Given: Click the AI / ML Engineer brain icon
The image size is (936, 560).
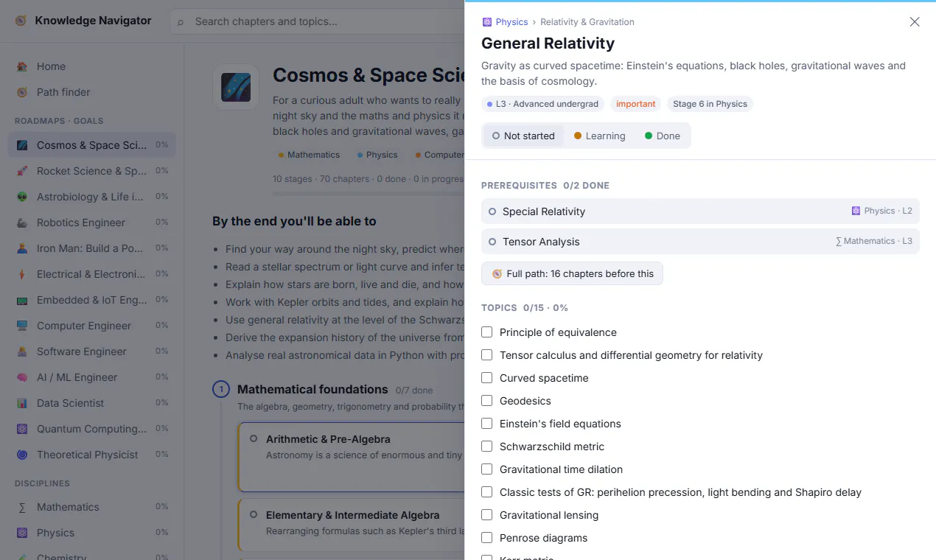Looking at the screenshot, I should click(22, 377).
